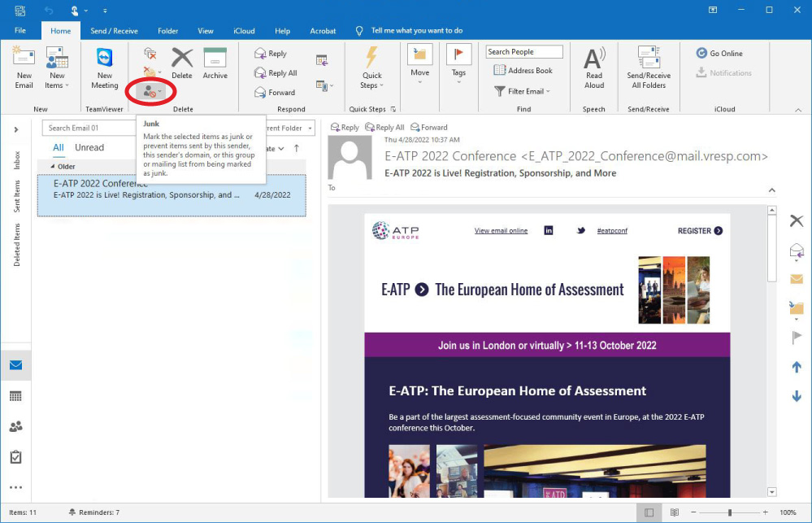The width and height of the screenshot is (812, 523).
Task: Open the View tab
Action: click(205, 31)
